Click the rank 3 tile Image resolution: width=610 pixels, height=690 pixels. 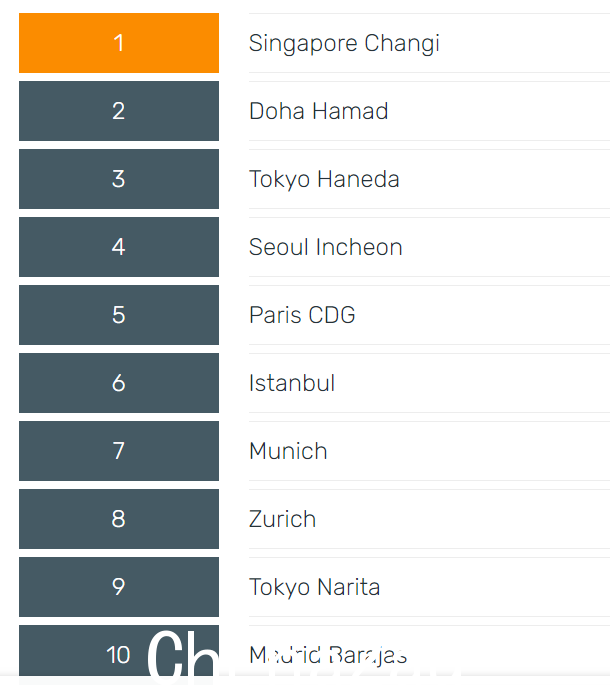(x=119, y=179)
